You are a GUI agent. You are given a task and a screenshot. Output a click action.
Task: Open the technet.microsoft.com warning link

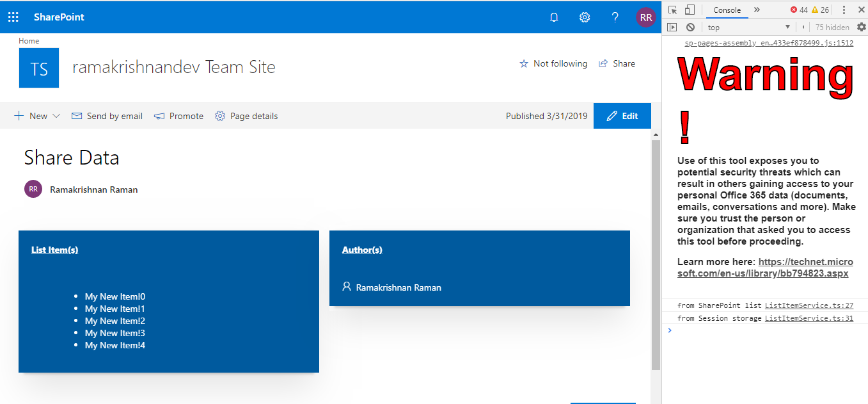pyautogui.click(x=765, y=268)
